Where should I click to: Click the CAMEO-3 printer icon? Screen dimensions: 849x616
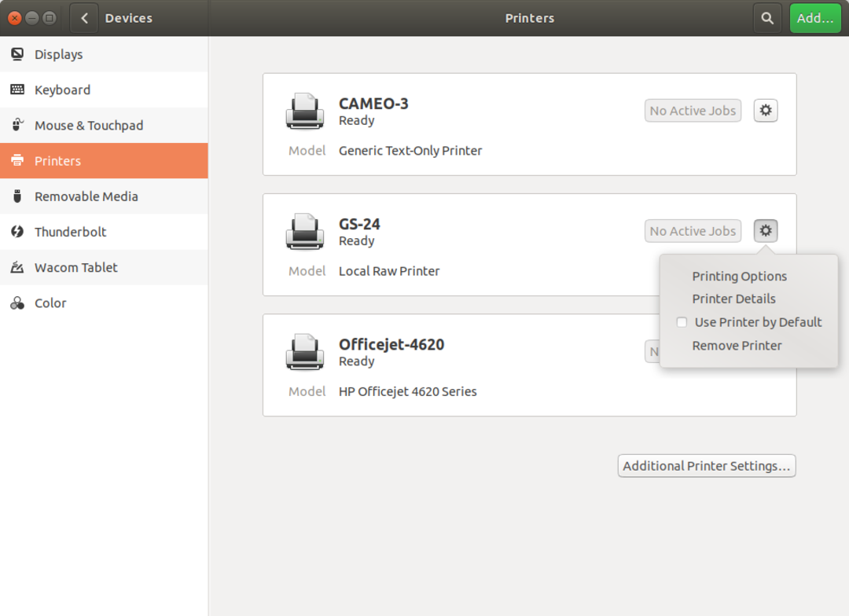pyautogui.click(x=304, y=112)
